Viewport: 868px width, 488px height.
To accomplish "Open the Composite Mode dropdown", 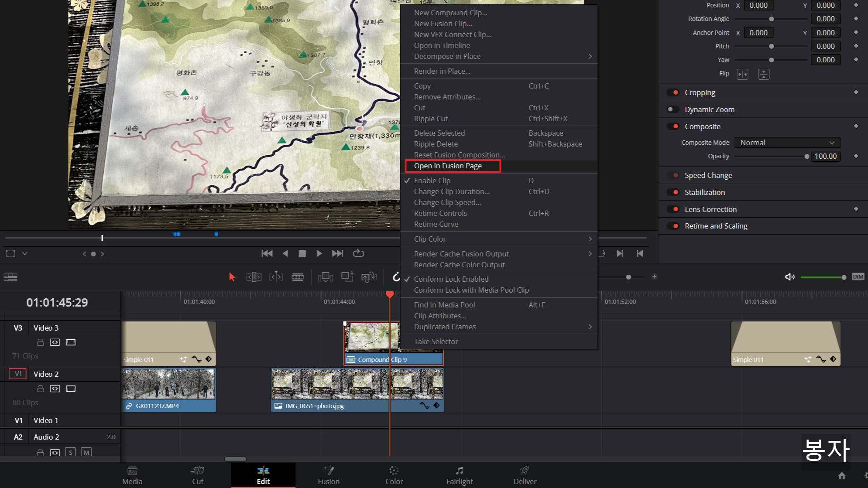I will 787,143.
